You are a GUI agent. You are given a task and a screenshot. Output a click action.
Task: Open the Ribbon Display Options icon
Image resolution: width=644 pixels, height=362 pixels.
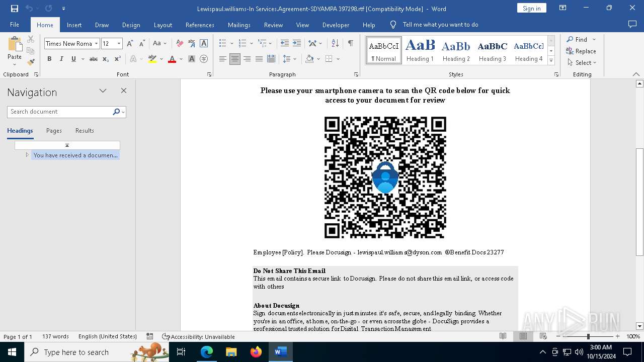click(563, 8)
